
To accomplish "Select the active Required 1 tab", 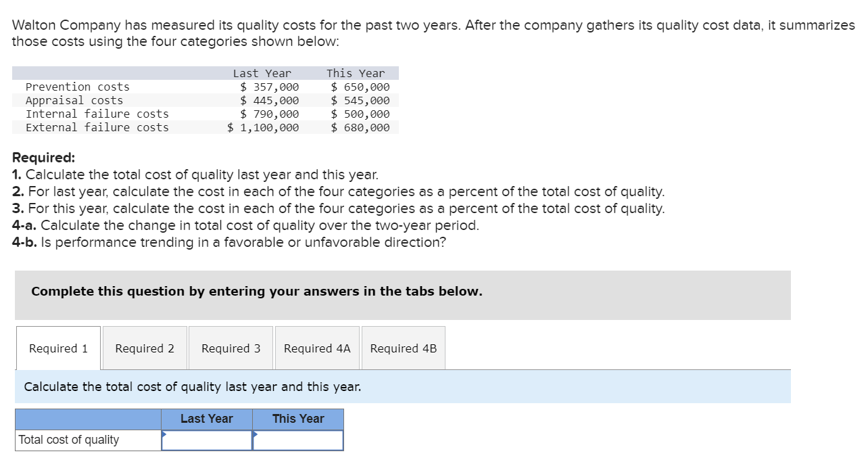I will (x=57, y=348).
